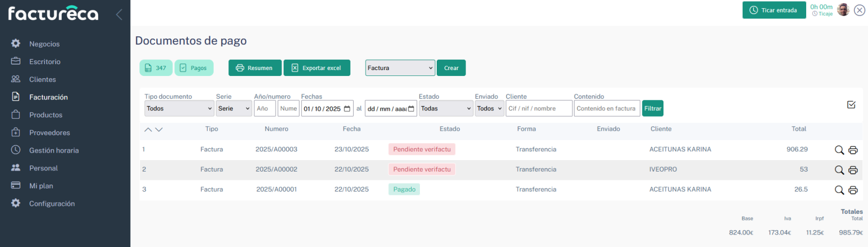Click the Facturación document icon in sidebar
This screenshot has height=247, width=868.
(16, 97)
